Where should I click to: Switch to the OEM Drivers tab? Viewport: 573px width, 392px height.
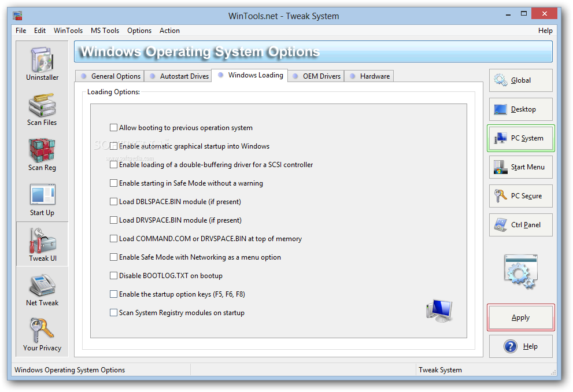tap(316, 76)
